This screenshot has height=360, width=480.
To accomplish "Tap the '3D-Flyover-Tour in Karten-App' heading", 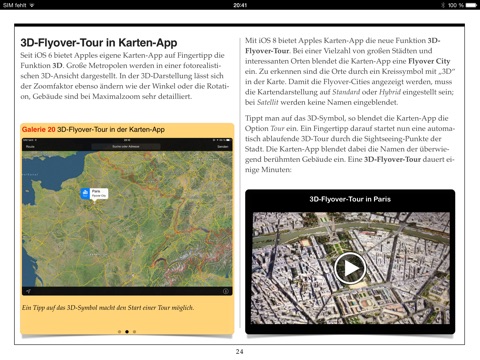I will coord(99,43).
